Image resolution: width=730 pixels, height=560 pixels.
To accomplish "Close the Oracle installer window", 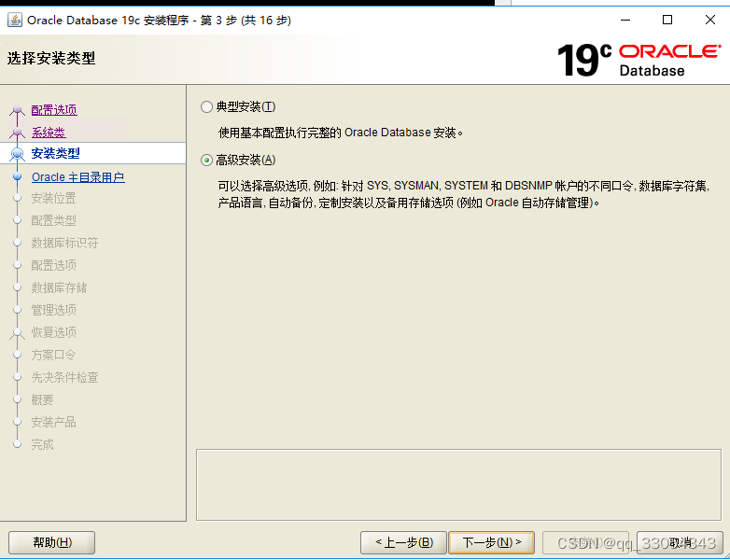I will tap(710, 20).
